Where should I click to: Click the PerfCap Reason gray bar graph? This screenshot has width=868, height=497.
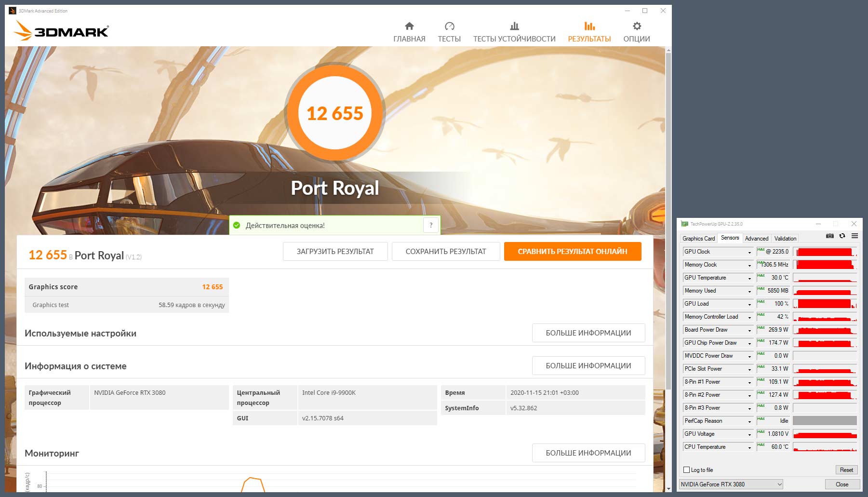coord(825,421)
